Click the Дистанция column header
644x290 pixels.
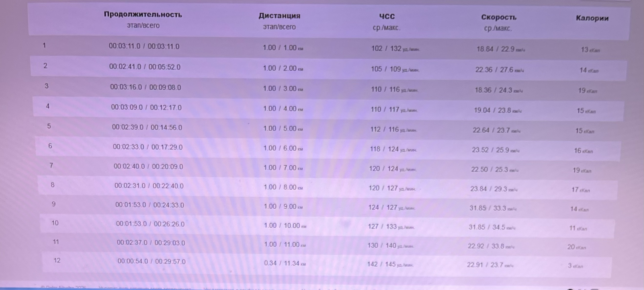(279, 16)
